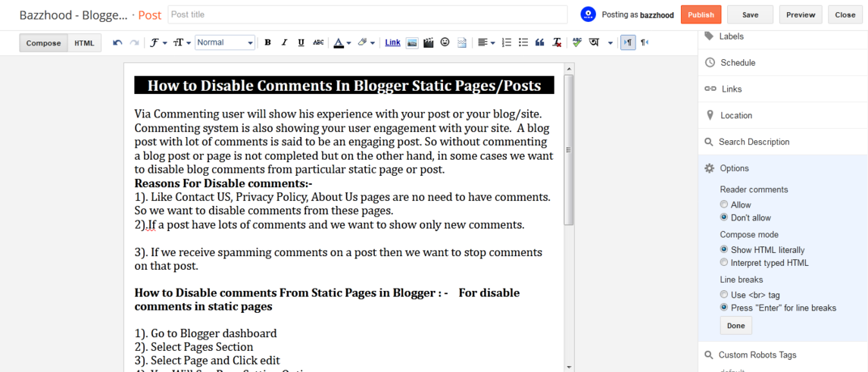The height and width of the screenshot is (372, 868).
Task: Close the post editor
Action: [845, 15]
